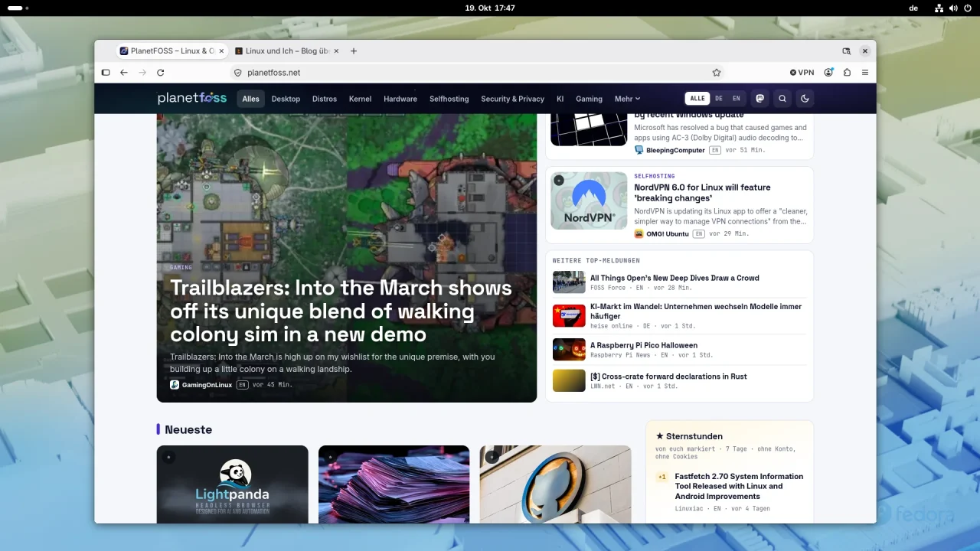Screen dimensions: 980x551
Task: Open the KI-Markt im Wandel article
Action: pyautogui.click(x=696, y=311)
